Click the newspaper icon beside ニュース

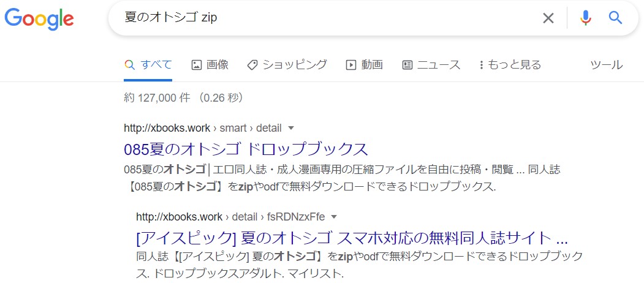(407, 65)
